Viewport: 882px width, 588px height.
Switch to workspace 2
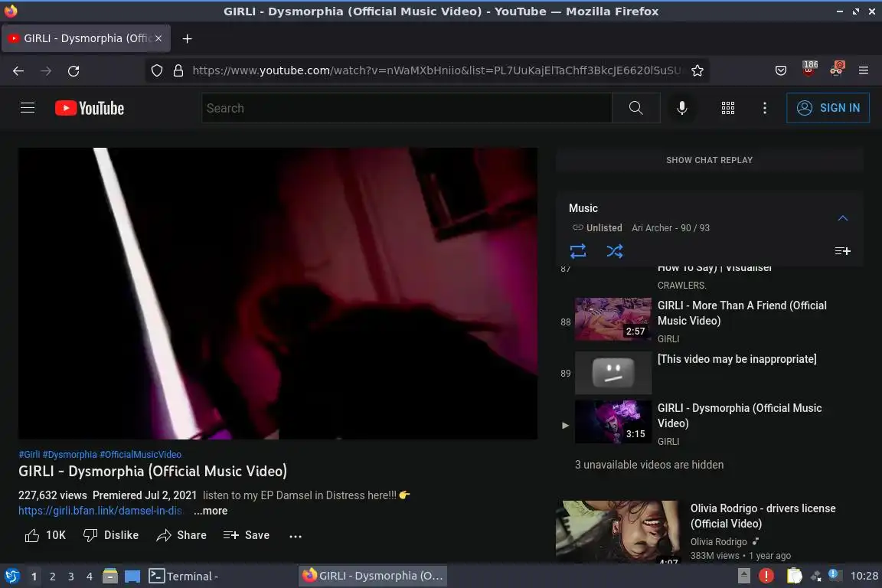pyautogui.click(x=52, y=577)
